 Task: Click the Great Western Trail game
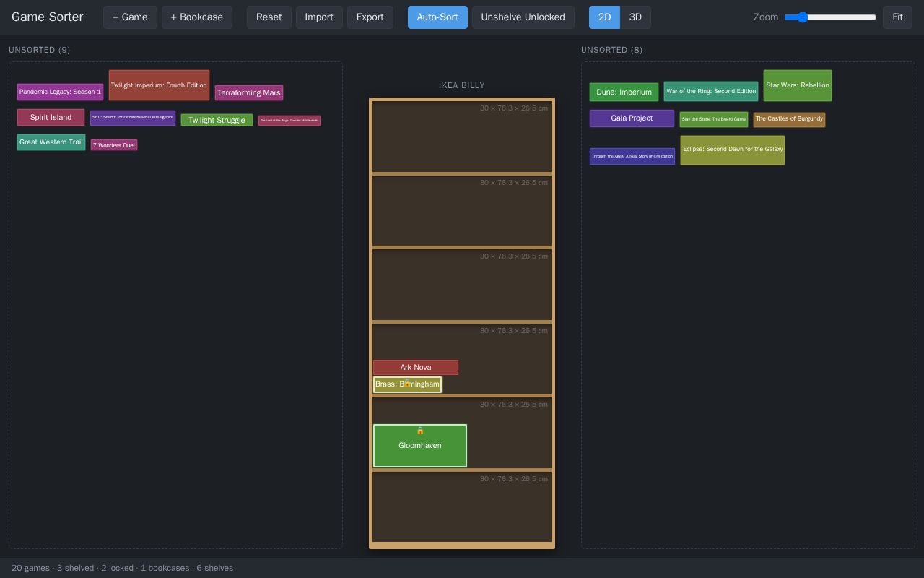51,142
